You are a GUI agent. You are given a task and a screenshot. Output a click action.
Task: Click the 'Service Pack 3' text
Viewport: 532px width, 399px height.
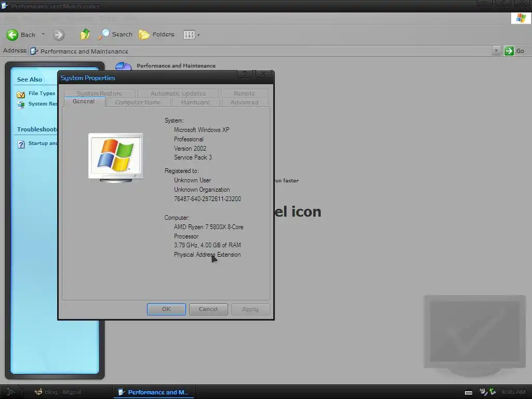pos(193,157)
